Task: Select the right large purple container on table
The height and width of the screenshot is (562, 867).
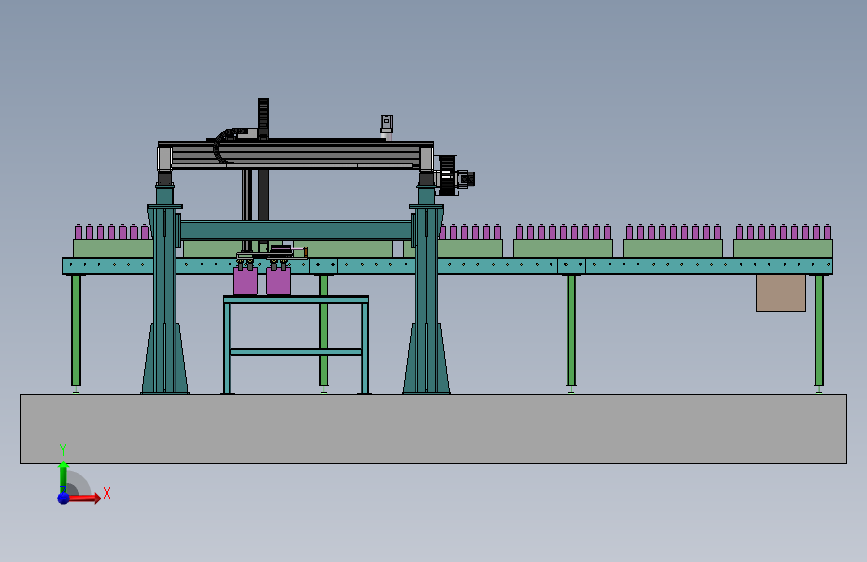Action: (278, 281)
